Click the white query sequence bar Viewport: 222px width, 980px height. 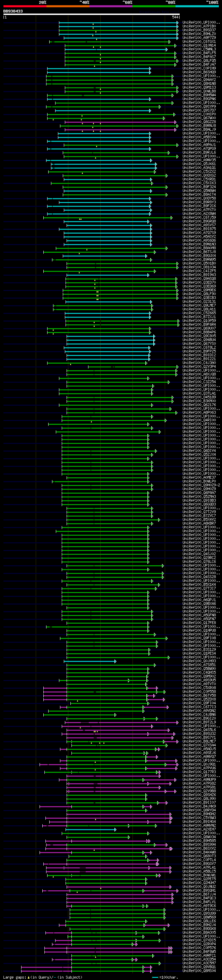click(92, 15)
